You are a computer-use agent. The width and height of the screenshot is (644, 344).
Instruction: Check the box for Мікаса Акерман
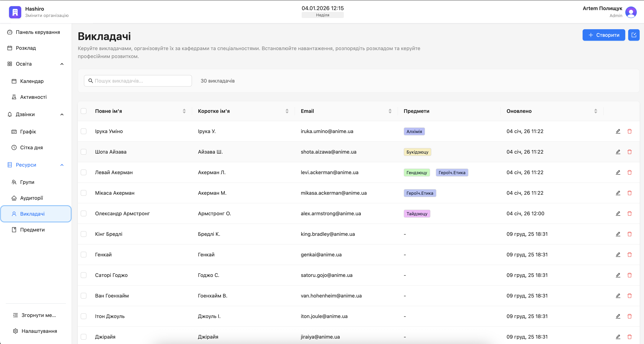(x=84, y=193)
